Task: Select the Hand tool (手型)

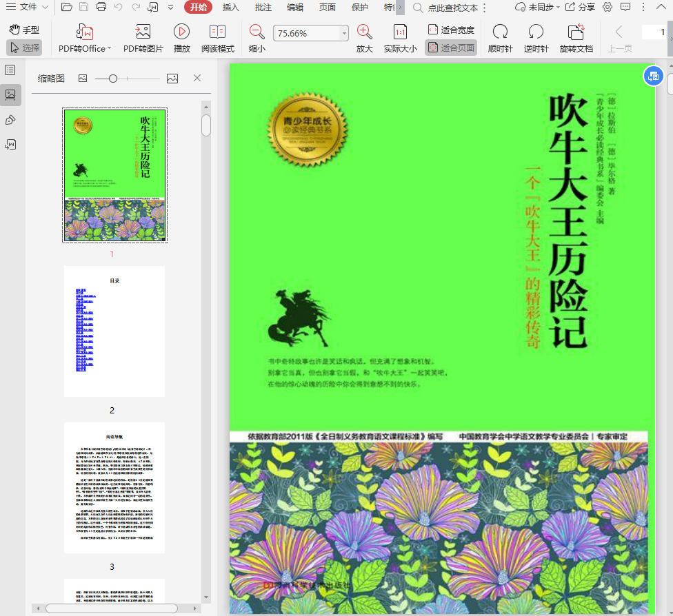Action: click(25, 30)
